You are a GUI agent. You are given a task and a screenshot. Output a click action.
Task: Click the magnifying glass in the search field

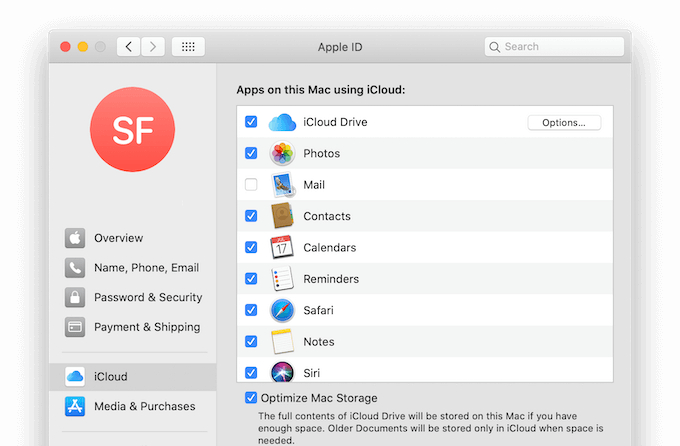494,47
